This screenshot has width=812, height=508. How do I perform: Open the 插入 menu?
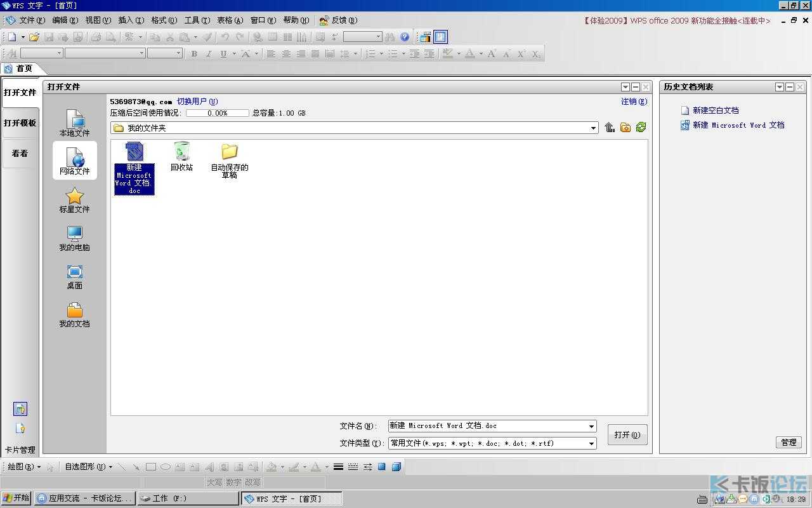click(x=131, y=20)
